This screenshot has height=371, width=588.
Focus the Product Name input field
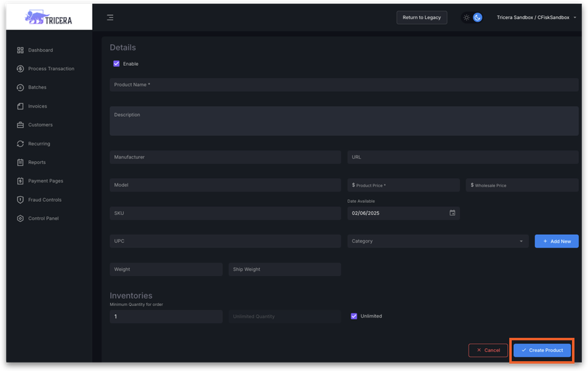(345, 84)
